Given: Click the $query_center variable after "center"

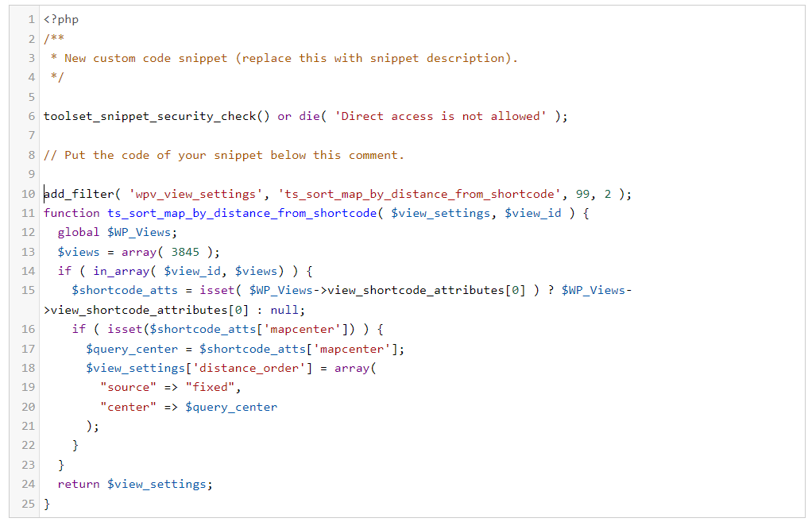Looking at the screenshot, I should [231, 407].
